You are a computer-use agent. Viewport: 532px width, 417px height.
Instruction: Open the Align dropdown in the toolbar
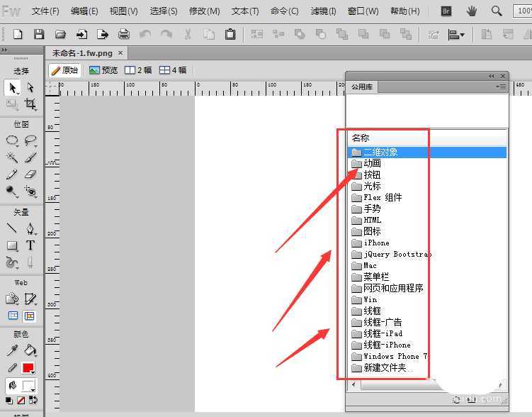point(456,34)
